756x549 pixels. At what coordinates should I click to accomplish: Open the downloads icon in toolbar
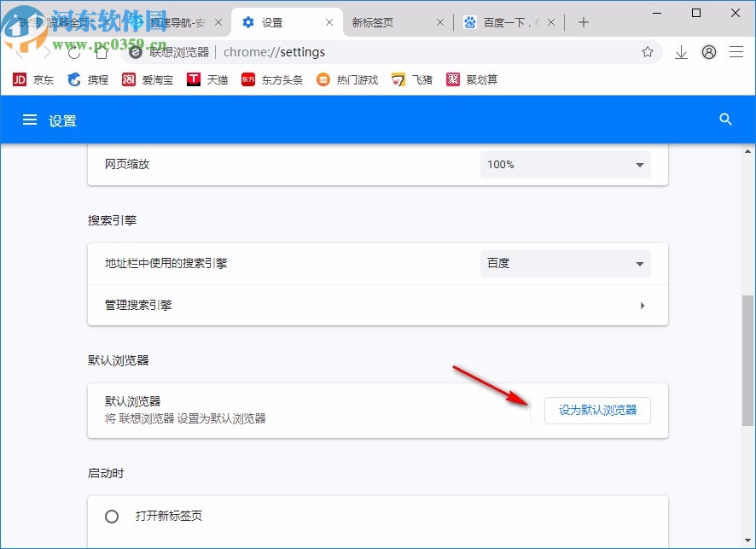pos(681,52)
